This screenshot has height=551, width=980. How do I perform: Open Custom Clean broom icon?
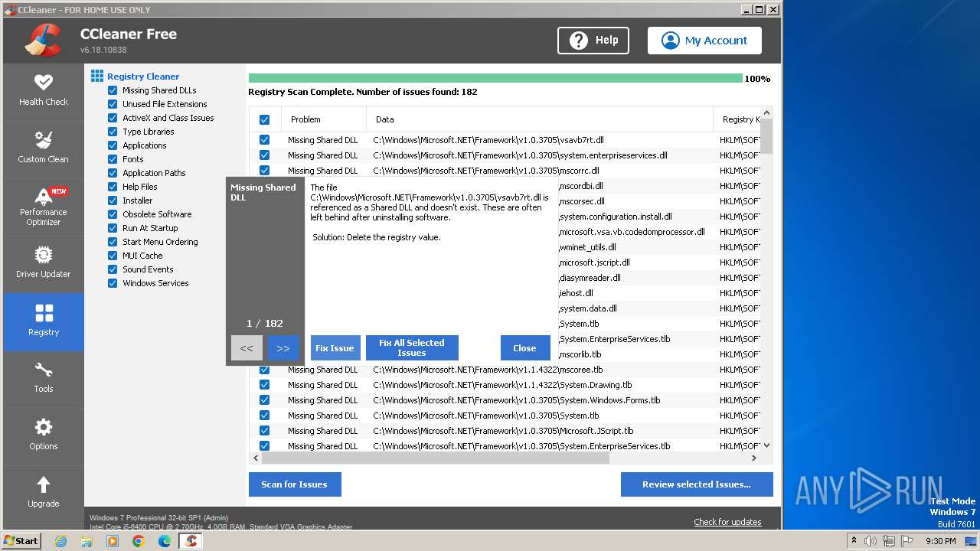[44, 139]
